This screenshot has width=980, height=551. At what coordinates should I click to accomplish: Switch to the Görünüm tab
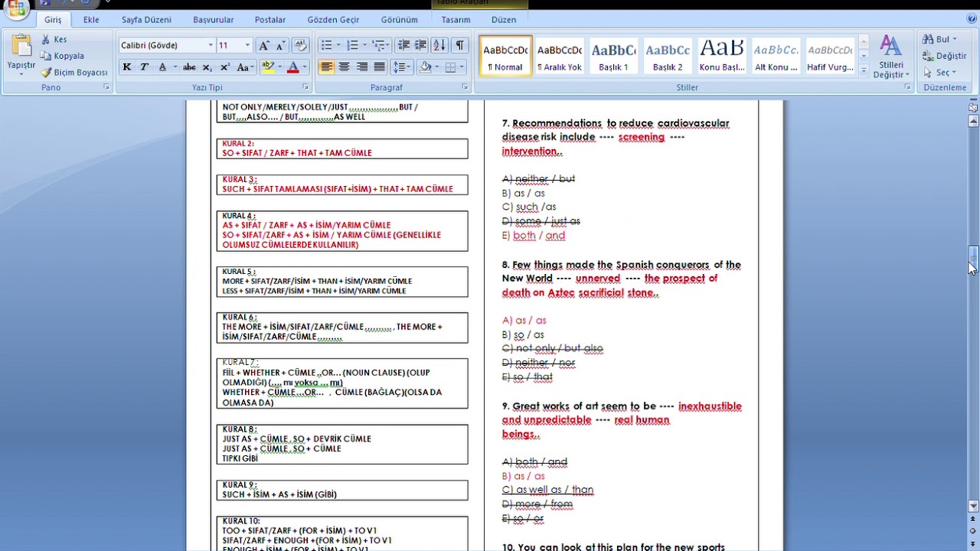[x=400, y=19]
